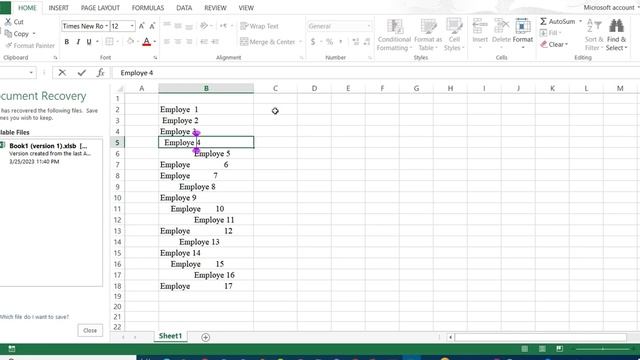Increase font size with larger A
The image size is (640, 360).
click(141, 26)
